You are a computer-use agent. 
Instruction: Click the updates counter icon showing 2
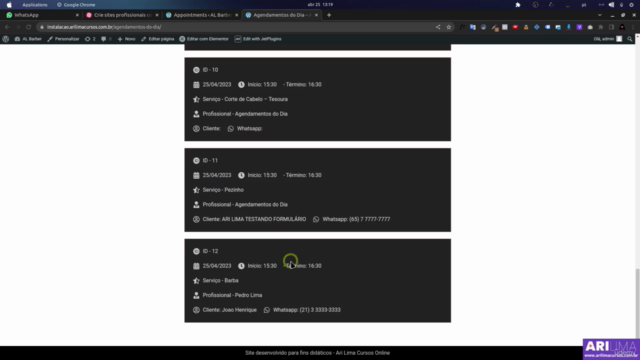point(90,39)
